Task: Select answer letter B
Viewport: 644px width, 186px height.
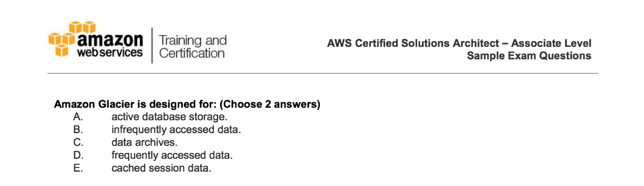Action: tap(78, 130)
